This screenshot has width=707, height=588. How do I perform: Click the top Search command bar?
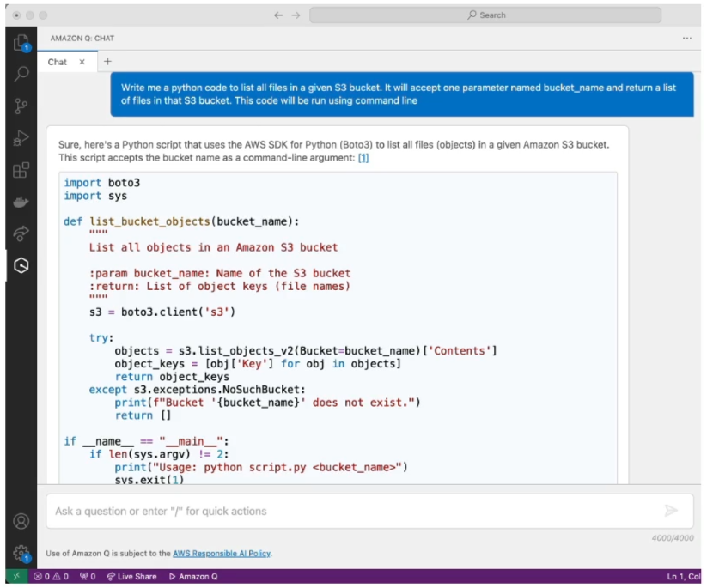tap(485, 15)
